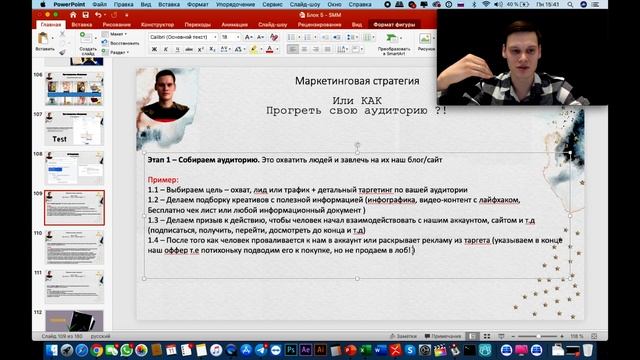This screenshot has height=360, width=640.
Task: Open the change case (Aa) menu
Action: (x=239, y=49)
